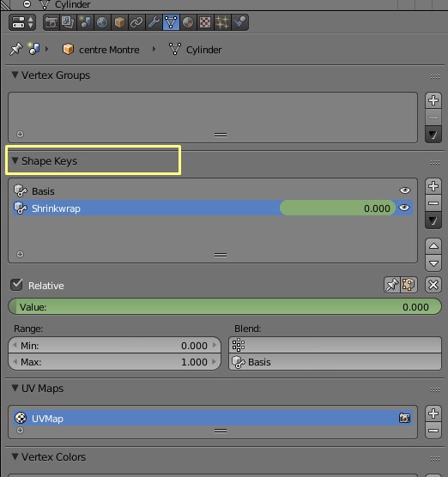Adjust the shape key Value slider
448x477 pixels.
pos(225,306)
